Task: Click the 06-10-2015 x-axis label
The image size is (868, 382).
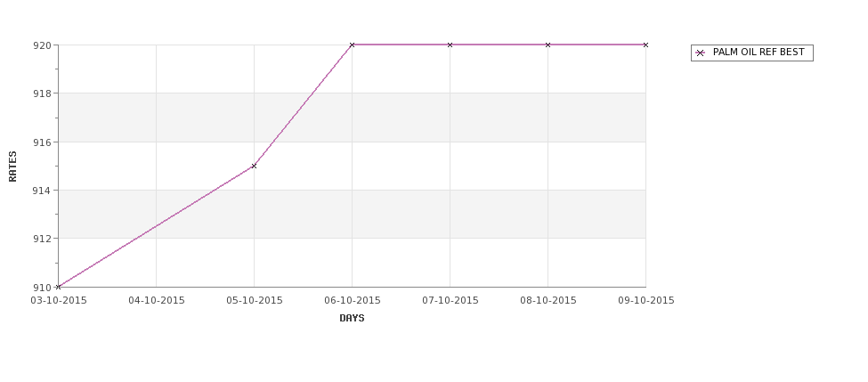Action: click(x=353, y=301)
